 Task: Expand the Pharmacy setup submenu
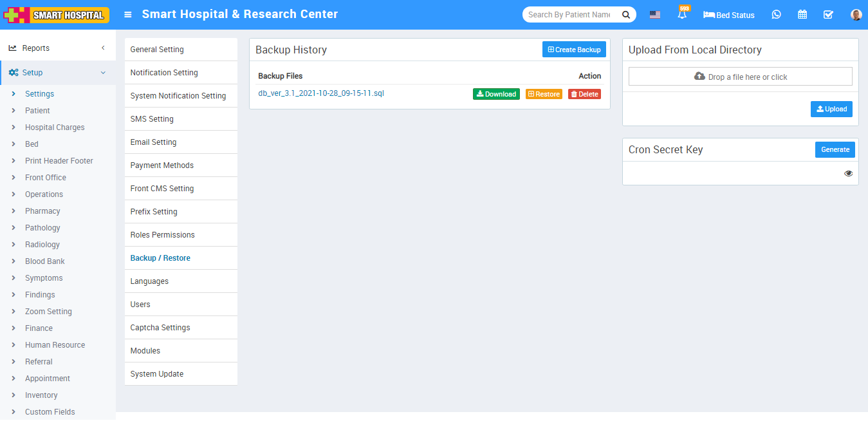[x=42, y=211]
